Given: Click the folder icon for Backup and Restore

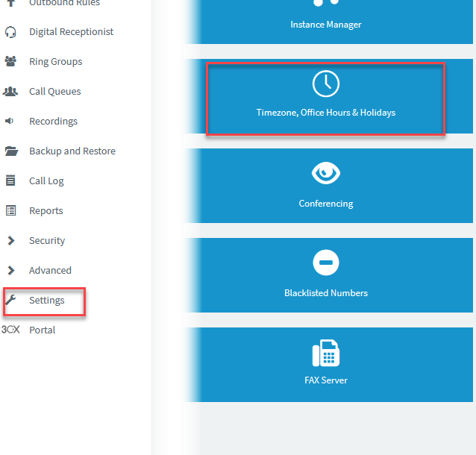Looking at the screenshot, I should pos(11,151).
